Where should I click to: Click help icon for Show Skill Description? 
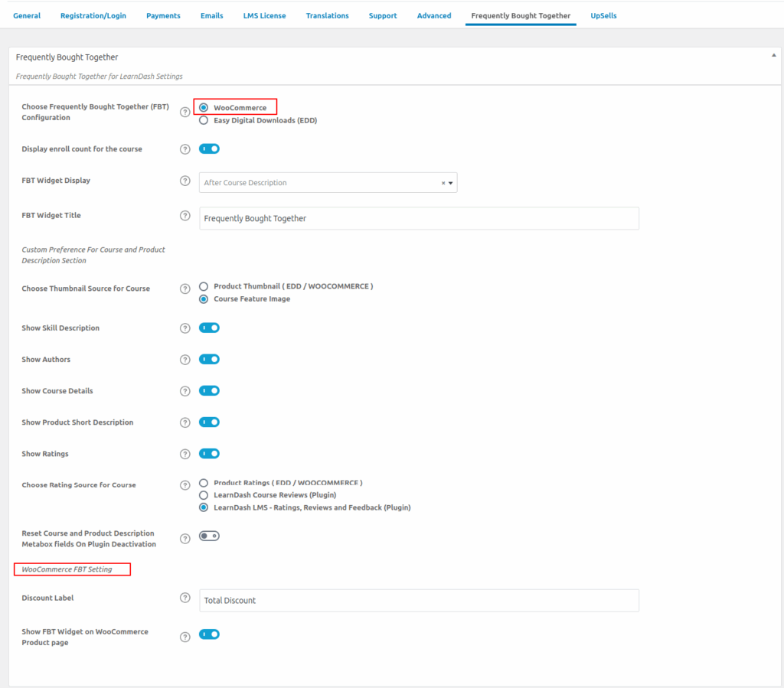[185, 328]
